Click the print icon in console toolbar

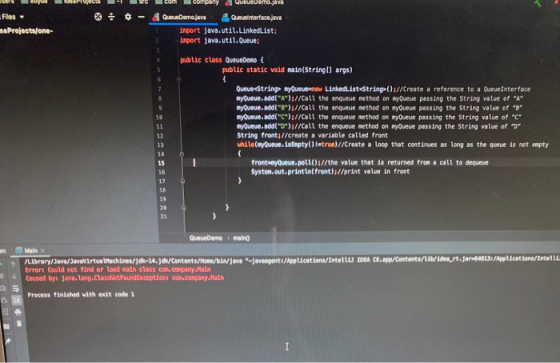point(18,312)
